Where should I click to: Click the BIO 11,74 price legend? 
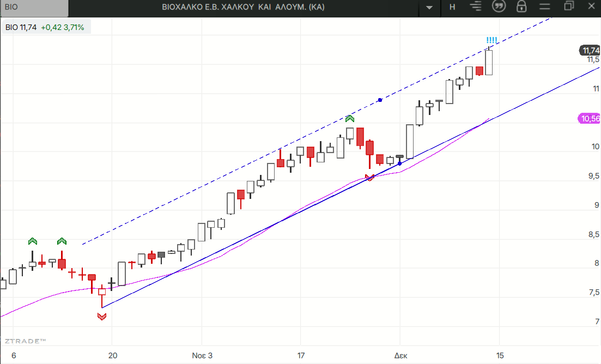coord(45,27)
